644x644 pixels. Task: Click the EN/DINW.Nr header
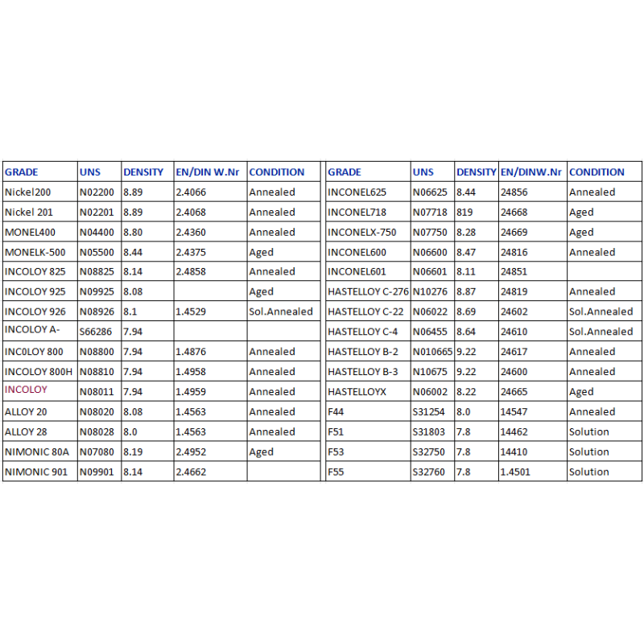click(533, 171)
